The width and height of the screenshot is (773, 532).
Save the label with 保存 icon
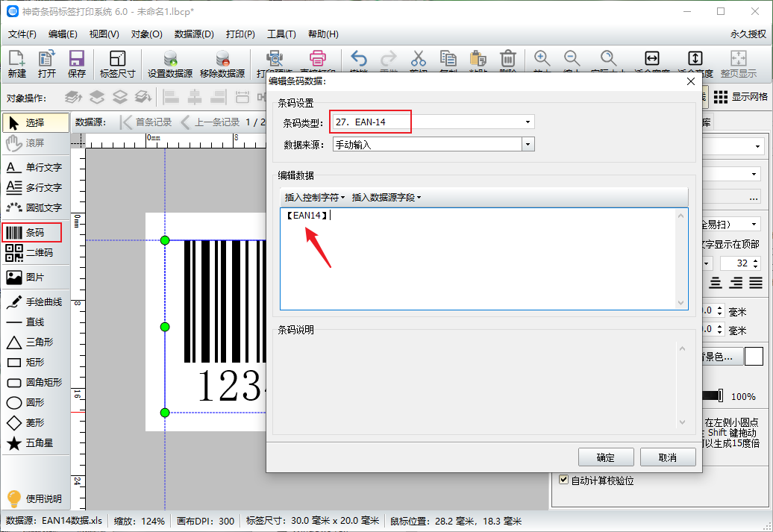76,64
